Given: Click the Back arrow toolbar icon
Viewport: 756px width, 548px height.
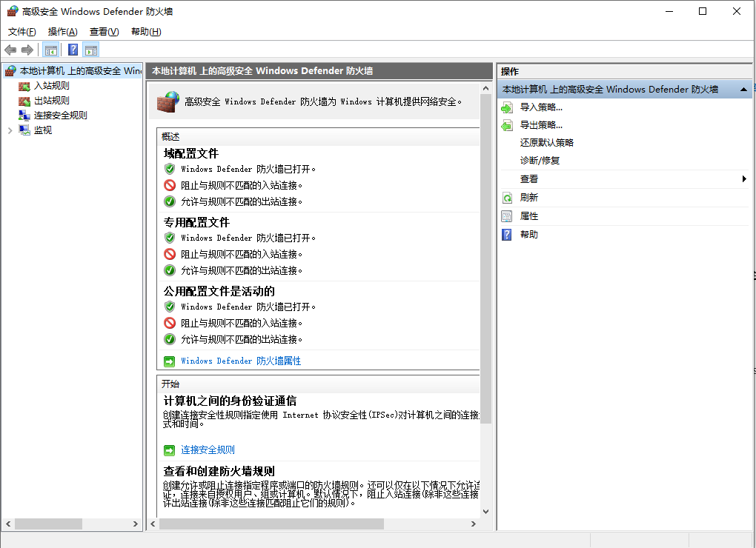Looking at the screenshot, I should [x=10, y=50].
